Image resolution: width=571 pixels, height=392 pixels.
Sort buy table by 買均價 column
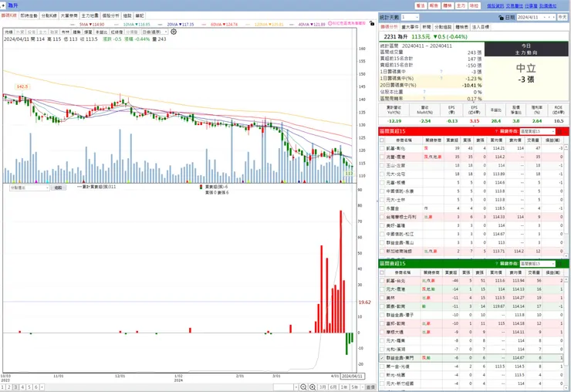pyautogui.click(x=496, y=140)
